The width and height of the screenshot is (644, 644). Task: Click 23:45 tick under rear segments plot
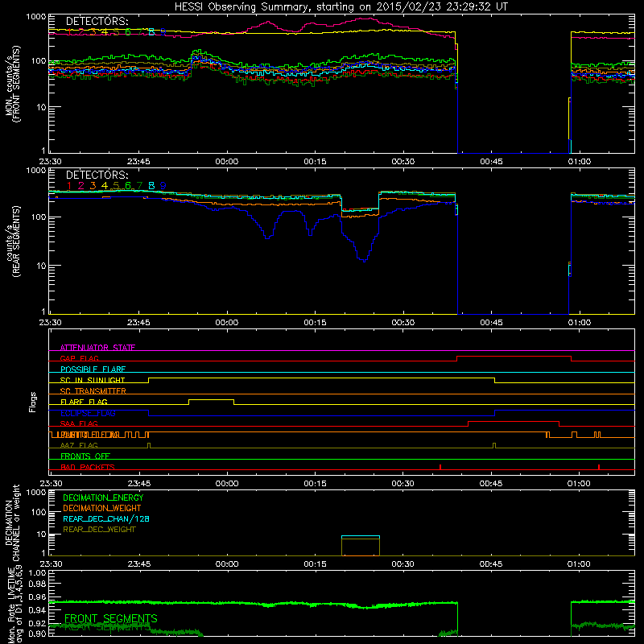pos(138,323)
